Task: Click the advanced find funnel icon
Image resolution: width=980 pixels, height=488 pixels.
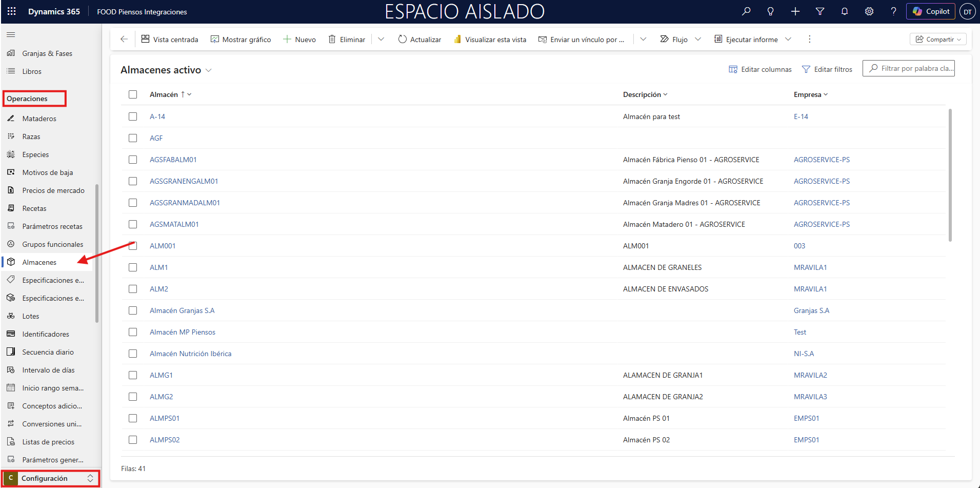Action: 819,11
